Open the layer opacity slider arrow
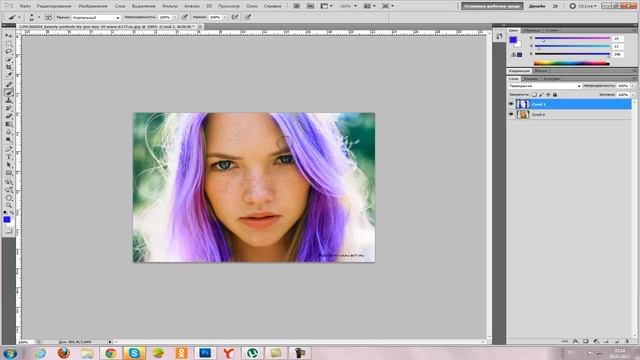Screen dimensions: 640x360 (633, 86)
